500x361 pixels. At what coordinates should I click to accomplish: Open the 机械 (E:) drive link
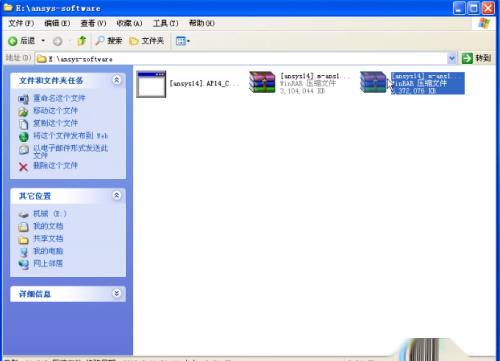click(x=50, y=213)
